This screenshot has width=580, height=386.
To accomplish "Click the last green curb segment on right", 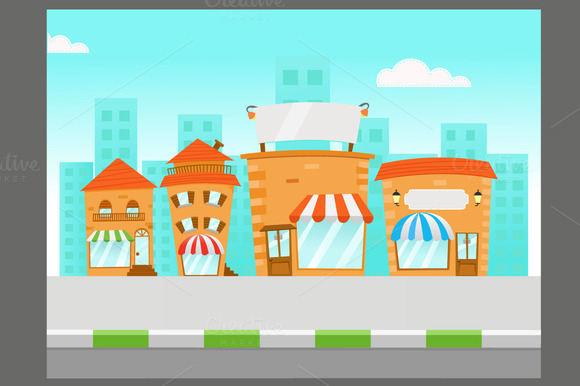I will pos(454,339).
